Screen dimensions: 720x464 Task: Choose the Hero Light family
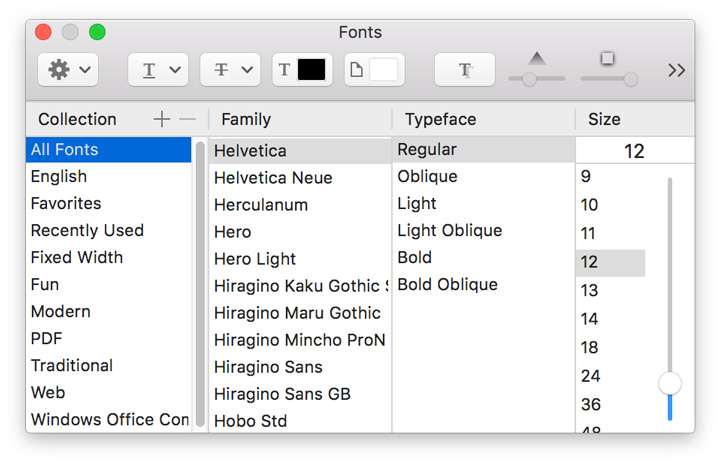pyautogui.click(x=299, y=259)
